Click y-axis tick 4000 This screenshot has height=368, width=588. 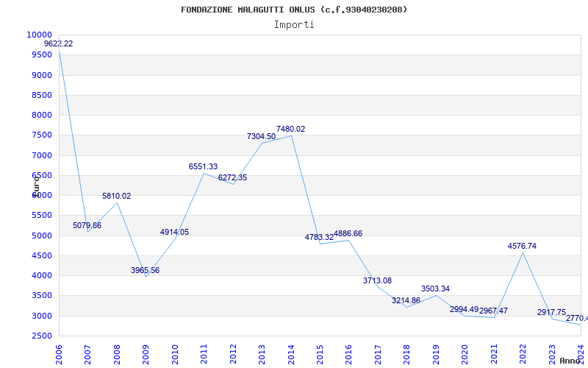pyautogui.click(x=42, y=275)
